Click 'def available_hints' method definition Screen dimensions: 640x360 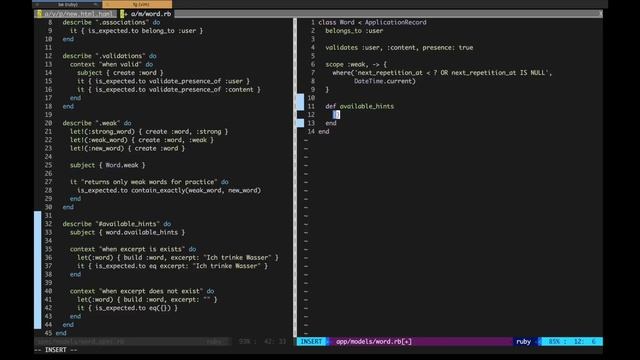360,106
